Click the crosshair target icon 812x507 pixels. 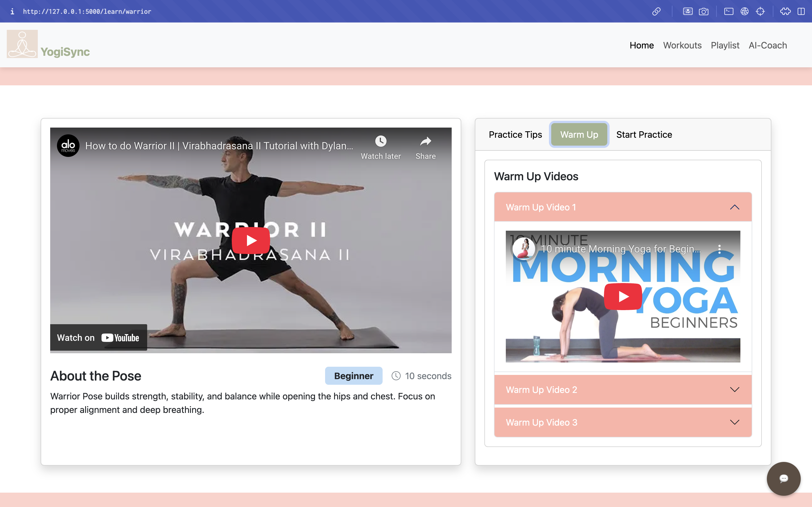coord(760,11)
